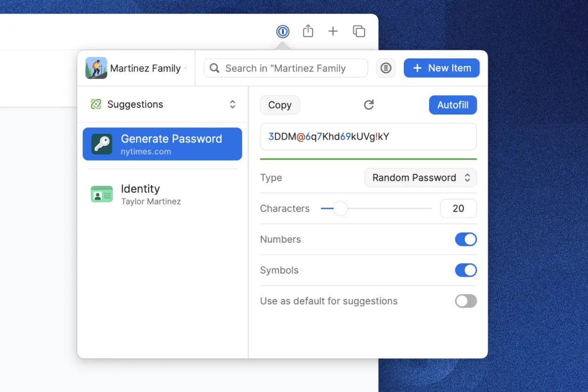Regenerate the password with the refresh icon
The height and width of the screenshot is (392, 588).
tap(369, 105)
